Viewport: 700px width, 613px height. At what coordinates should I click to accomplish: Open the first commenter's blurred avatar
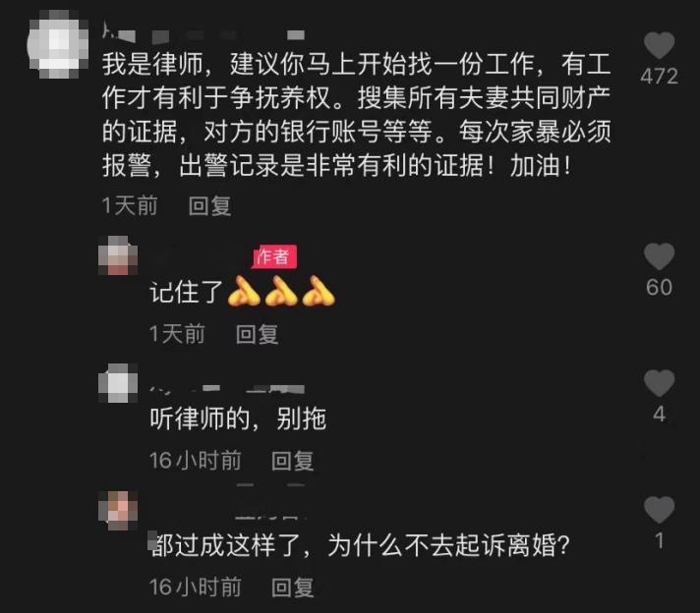pos(58,45)
